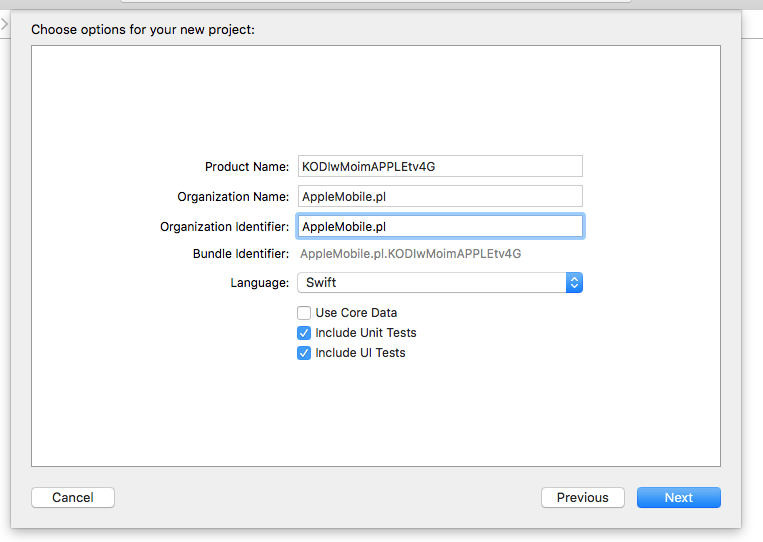The image size is (763, 542).
Task: Click the "Language:" label
Action: point(259,283)
